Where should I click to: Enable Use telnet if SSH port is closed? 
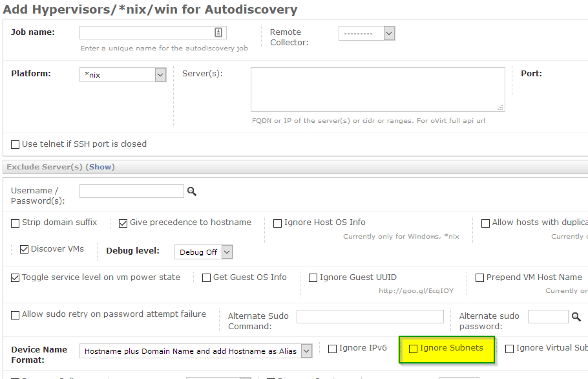click(x=15, y=144)
